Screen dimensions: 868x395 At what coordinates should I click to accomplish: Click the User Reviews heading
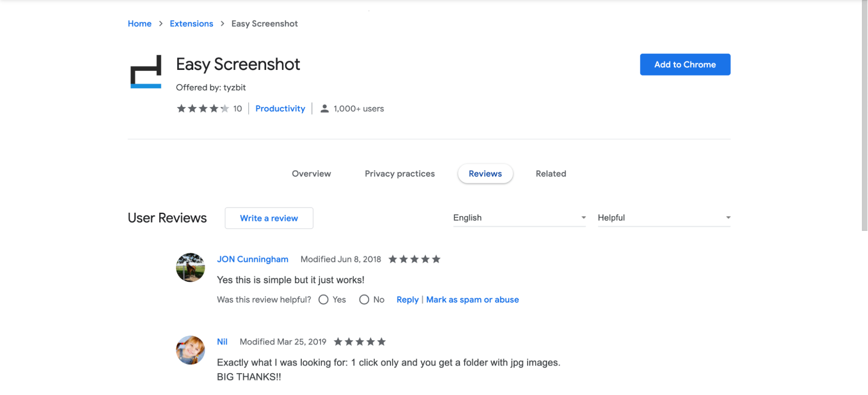click(x=167, y=218)
